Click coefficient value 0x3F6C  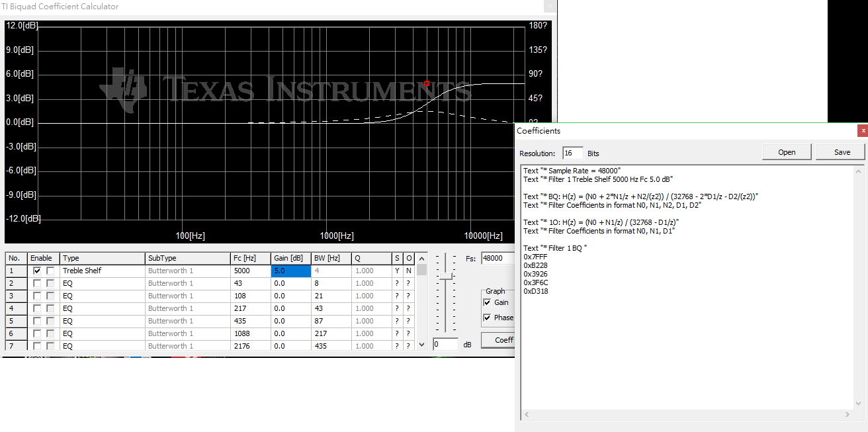pyautogui.click(x=535, y=282)
